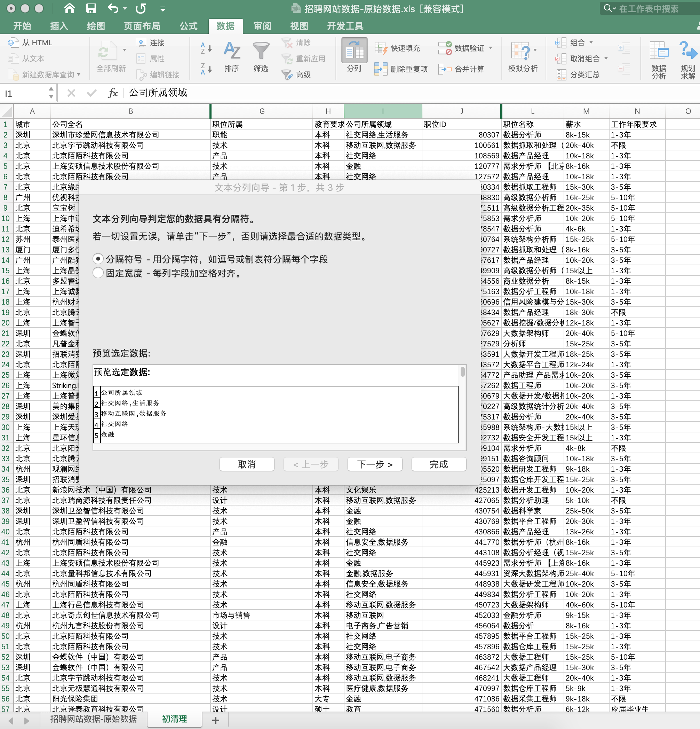Image resolution: width=700 pixels, height=729 pixels.
Task: Click the 取消 button in wizard
Action: coord(247,464)
